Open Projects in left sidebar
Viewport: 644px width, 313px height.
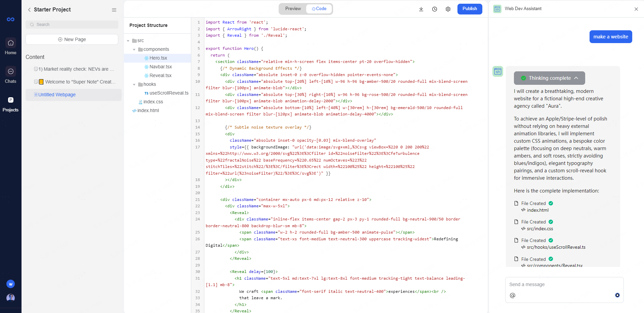pyautogui.click(x=10, y=104)
